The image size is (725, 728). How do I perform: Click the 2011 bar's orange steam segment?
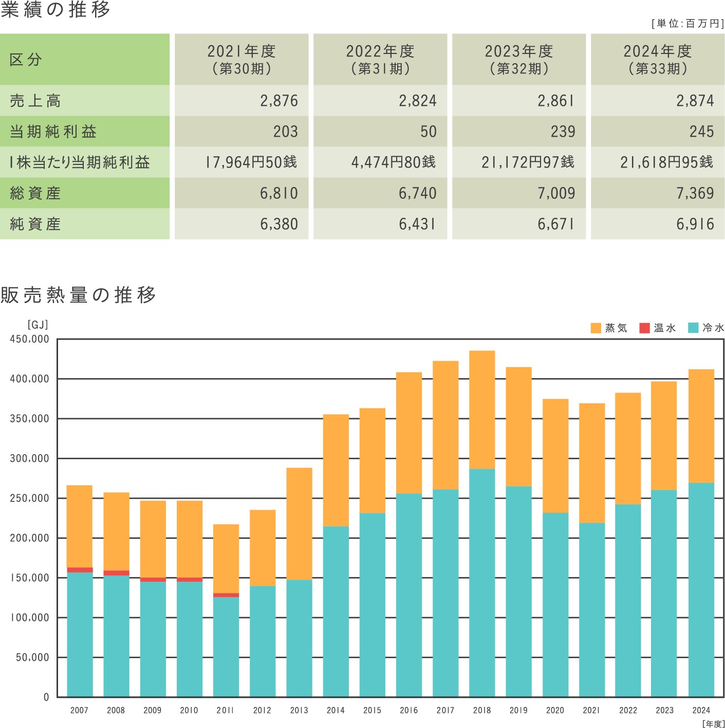click(226, 558)
